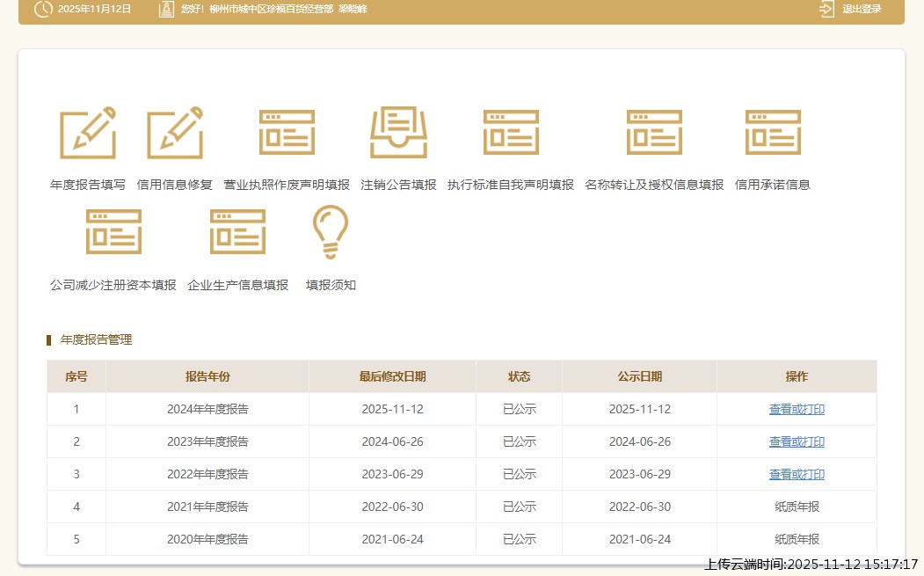Click 查看或打印 for 2023年年度报告
This screenshot has width=924, height=576.
797,441
